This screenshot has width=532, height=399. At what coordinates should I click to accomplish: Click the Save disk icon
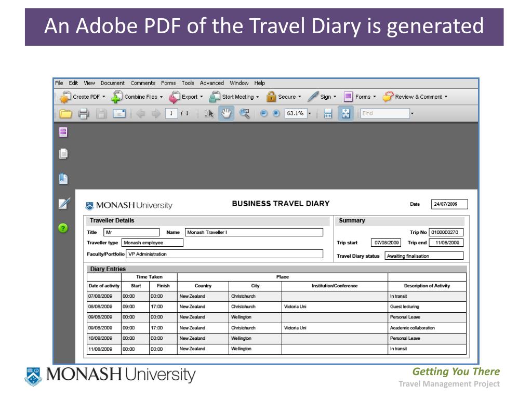click(x=101, y=114)
